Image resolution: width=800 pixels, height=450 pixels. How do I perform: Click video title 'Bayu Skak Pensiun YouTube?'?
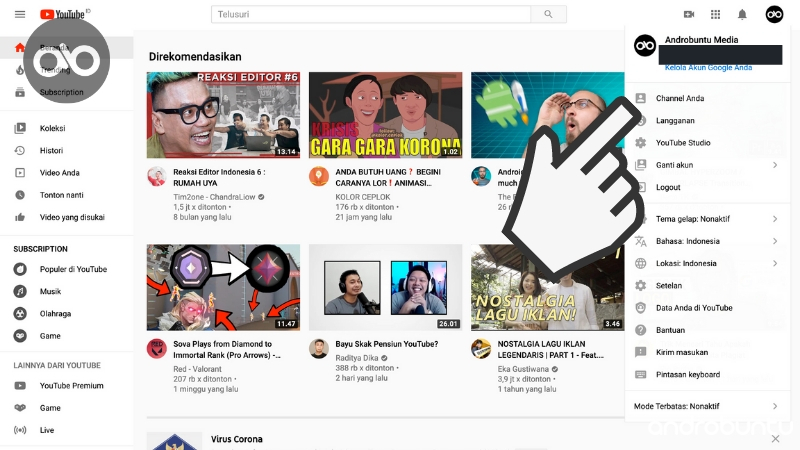tap(386, 344)
